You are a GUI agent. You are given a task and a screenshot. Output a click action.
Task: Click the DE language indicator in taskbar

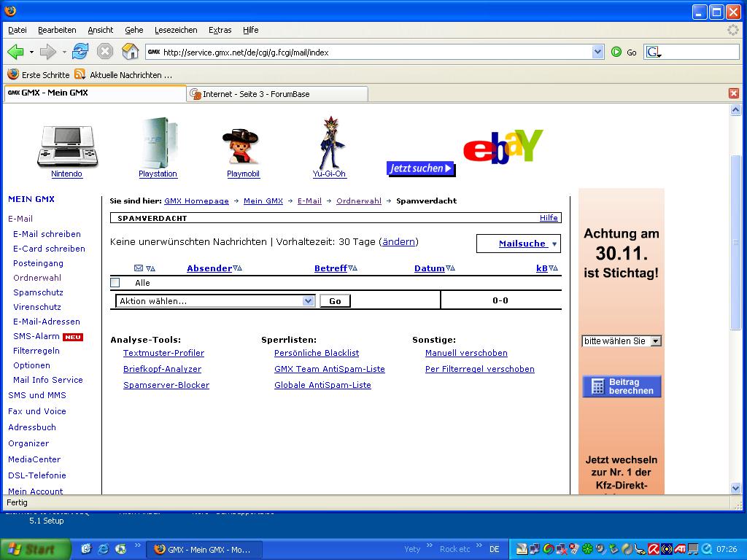coord(495,549)
